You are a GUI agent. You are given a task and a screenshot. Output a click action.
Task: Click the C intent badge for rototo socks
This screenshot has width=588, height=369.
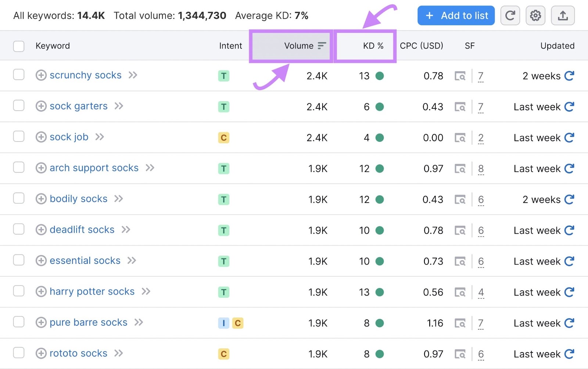(224, 354)
